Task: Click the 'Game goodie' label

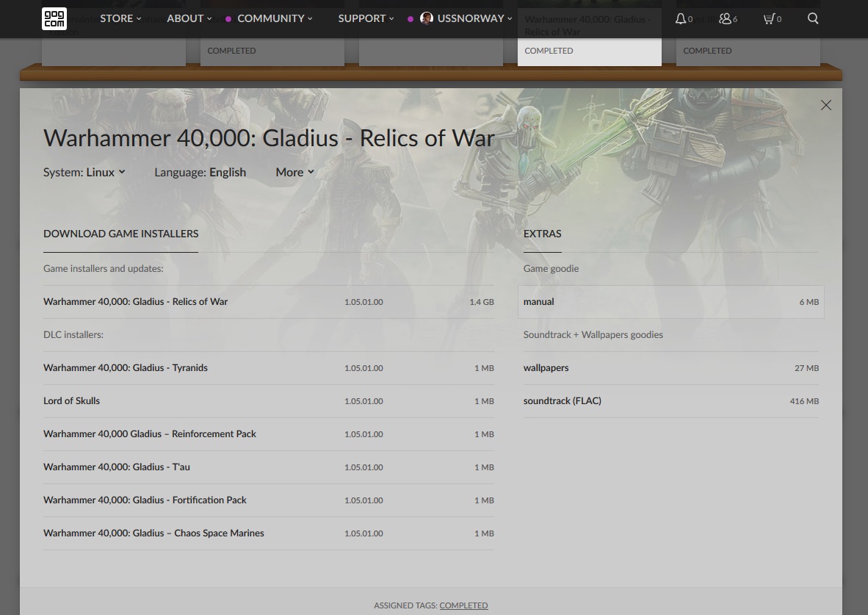Action: click(x=551, y=269)
